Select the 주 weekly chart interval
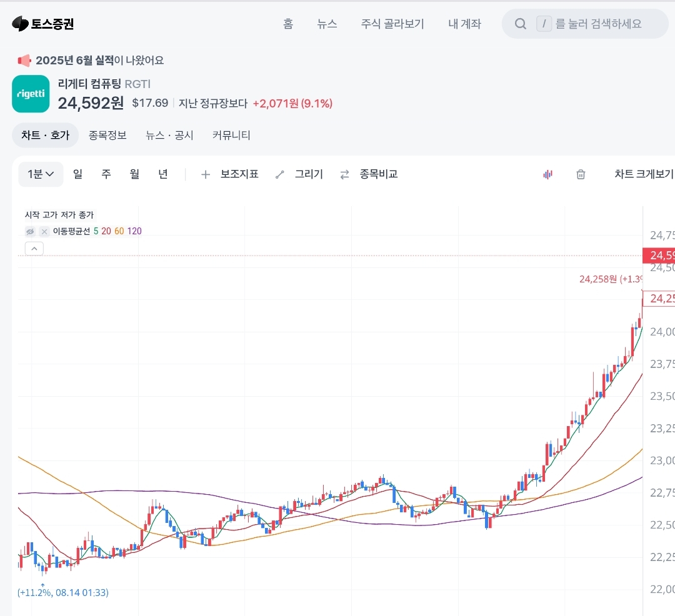The width and height of the screenshot is (675, 616). pyautogui.click(x=106, y=174)
